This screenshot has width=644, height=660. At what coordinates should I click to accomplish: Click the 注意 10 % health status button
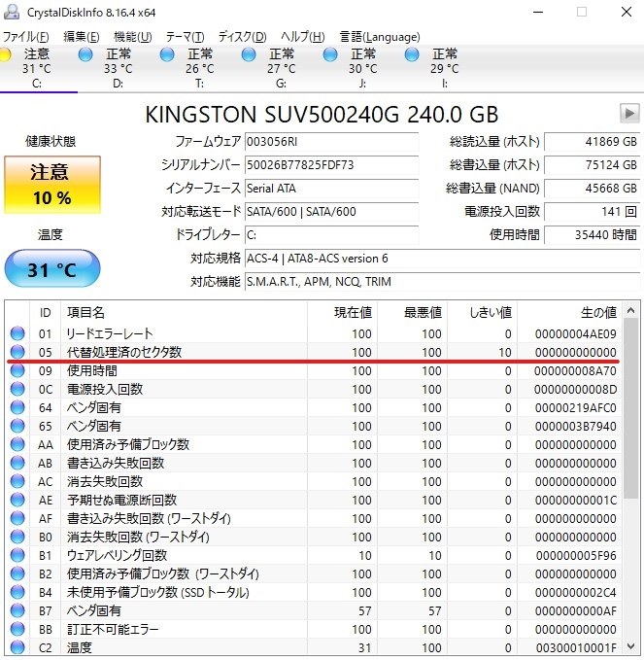[x=52, y=185]
